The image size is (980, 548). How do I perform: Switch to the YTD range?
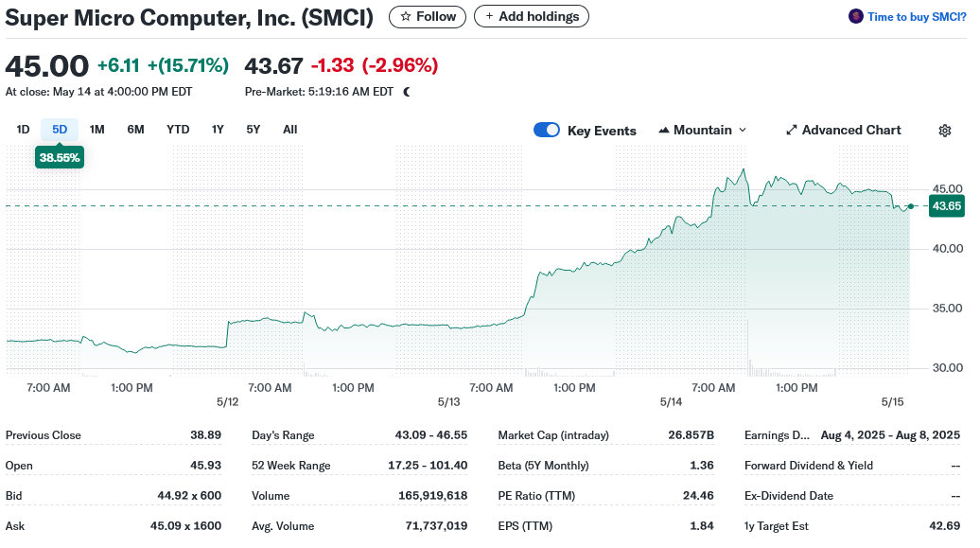pos(178,129)
